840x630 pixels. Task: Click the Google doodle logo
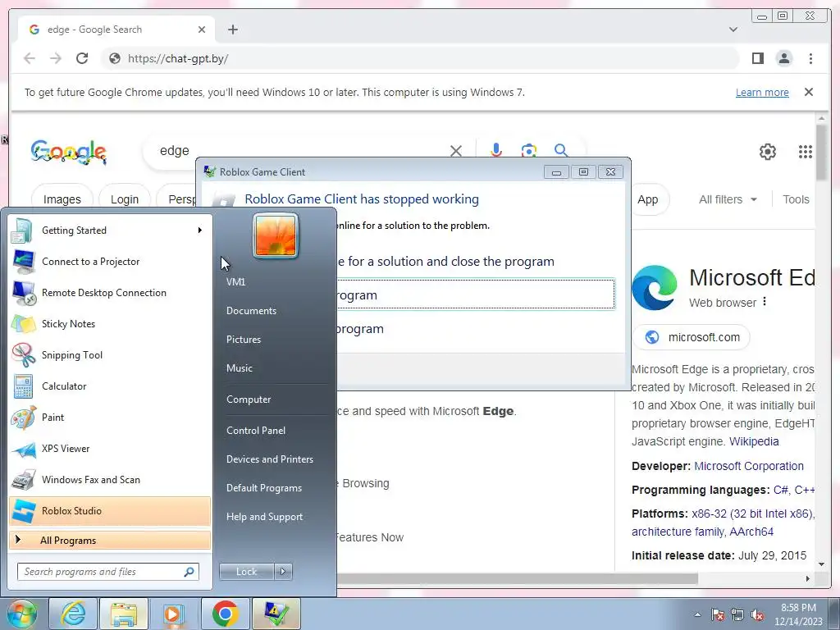pos(69,152)
